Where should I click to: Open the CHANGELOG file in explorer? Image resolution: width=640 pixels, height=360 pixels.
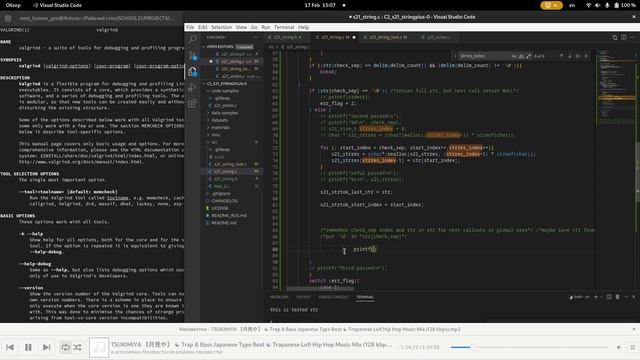[x=231, y=201]
